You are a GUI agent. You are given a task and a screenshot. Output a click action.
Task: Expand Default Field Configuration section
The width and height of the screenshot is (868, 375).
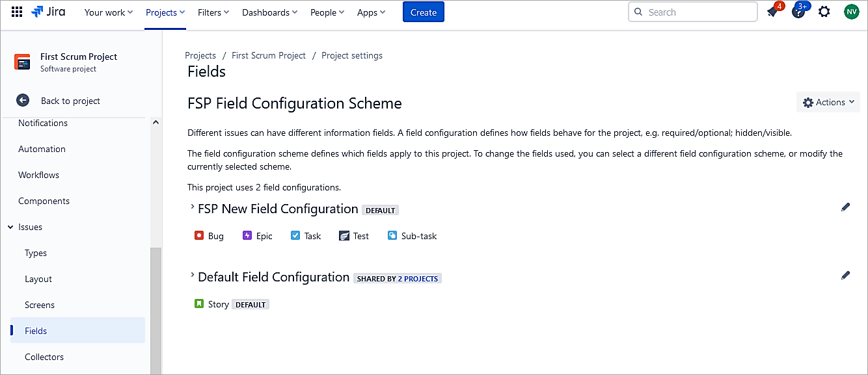pos(192,276)
